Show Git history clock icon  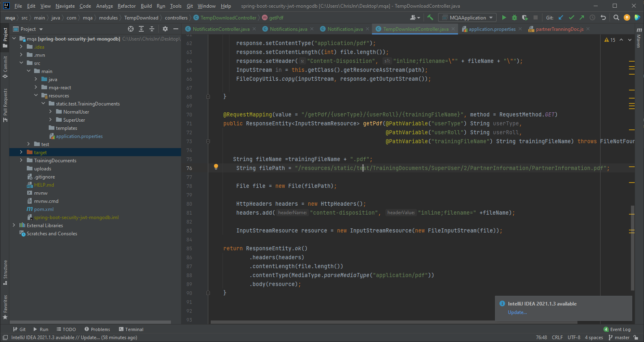(592, 17)
